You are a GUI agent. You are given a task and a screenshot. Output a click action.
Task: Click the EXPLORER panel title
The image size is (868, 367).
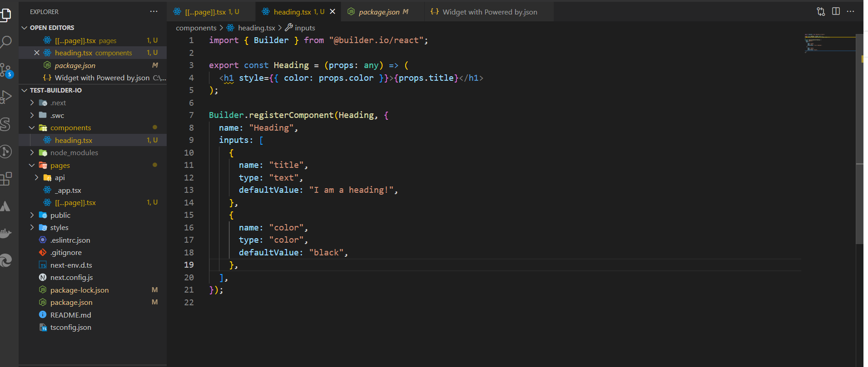[x=44, y=12]
